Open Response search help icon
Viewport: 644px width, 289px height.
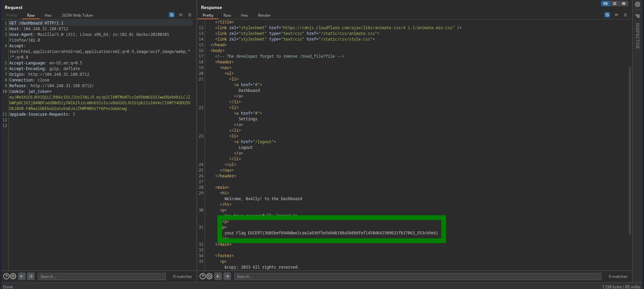tap(203, 276)
